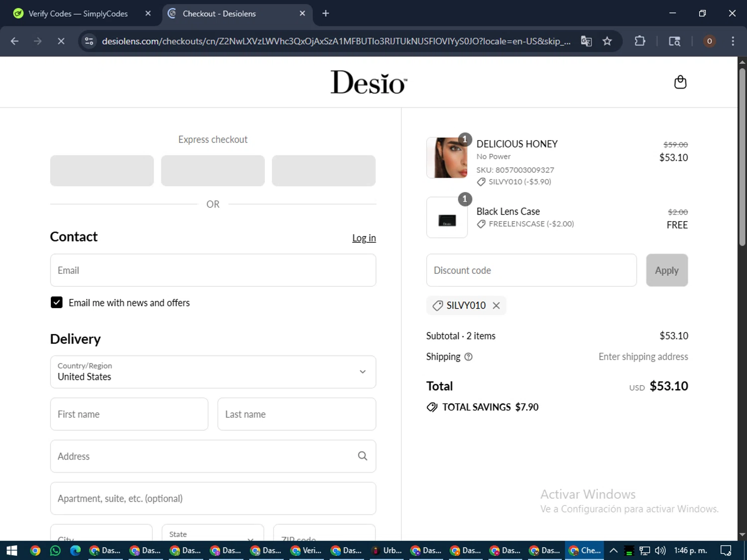Remove the SILVYO10 discount code tag
The width and height of the screenshot is (747, 560).
click(x=496, y=306)
